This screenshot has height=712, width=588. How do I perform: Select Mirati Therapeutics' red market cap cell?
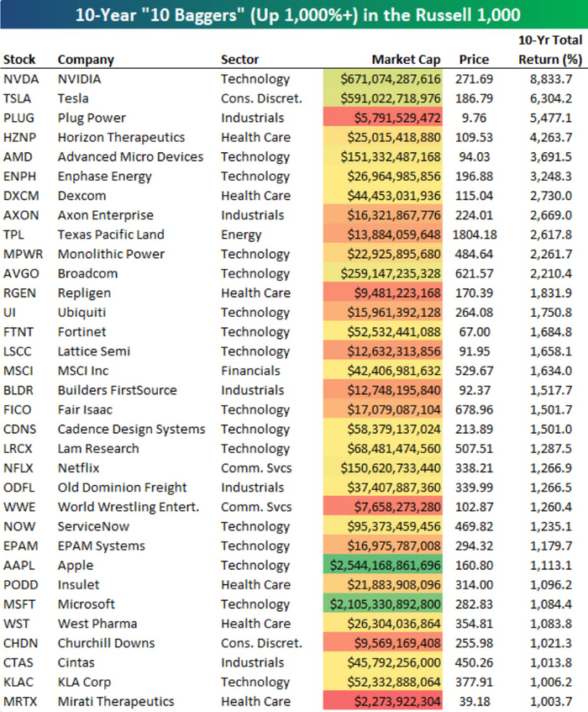coord(394,702)
